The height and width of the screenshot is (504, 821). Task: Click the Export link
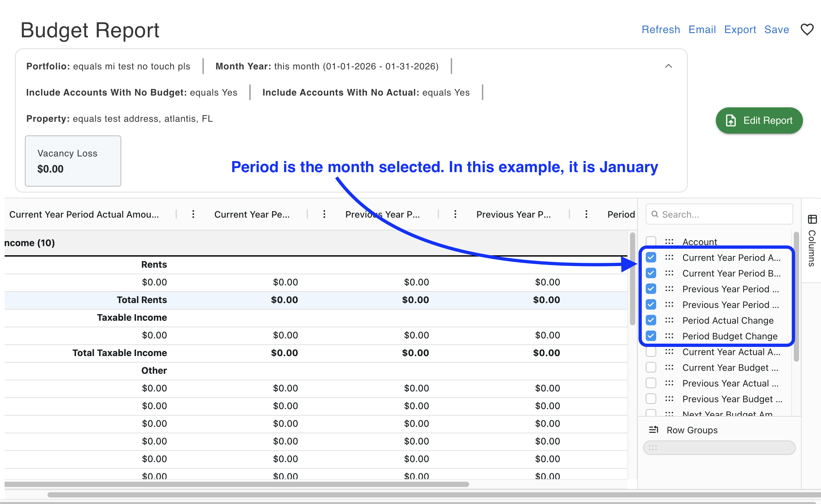[x=740, y=29]
